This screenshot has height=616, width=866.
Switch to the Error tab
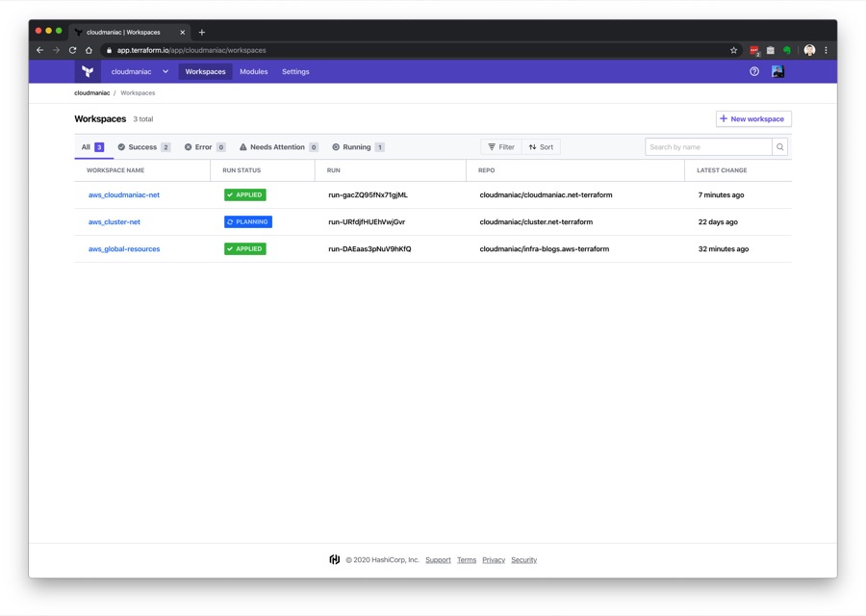(204, 147)
